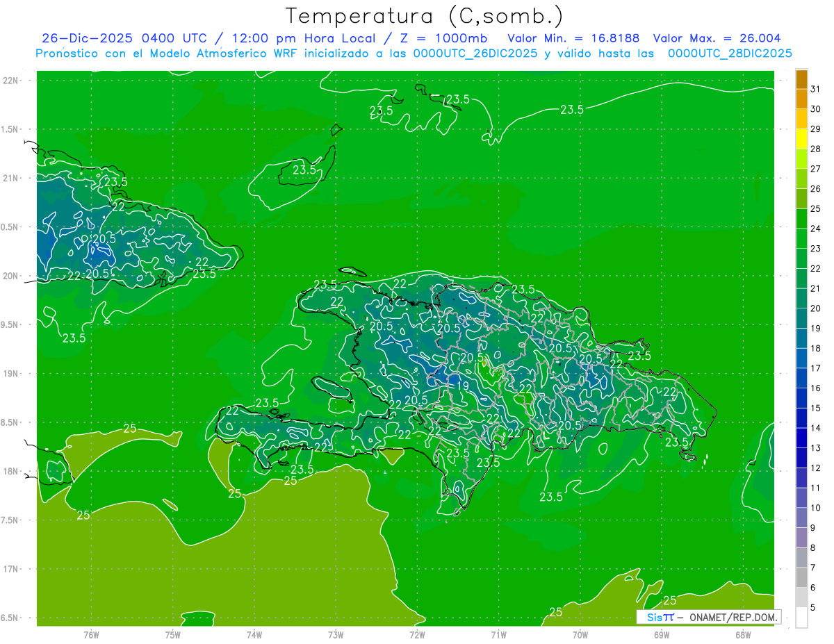The height and width of the screenshot is (644, 834).
Task: Click the '14' label on the color scale
Action: tap(815, 428)
